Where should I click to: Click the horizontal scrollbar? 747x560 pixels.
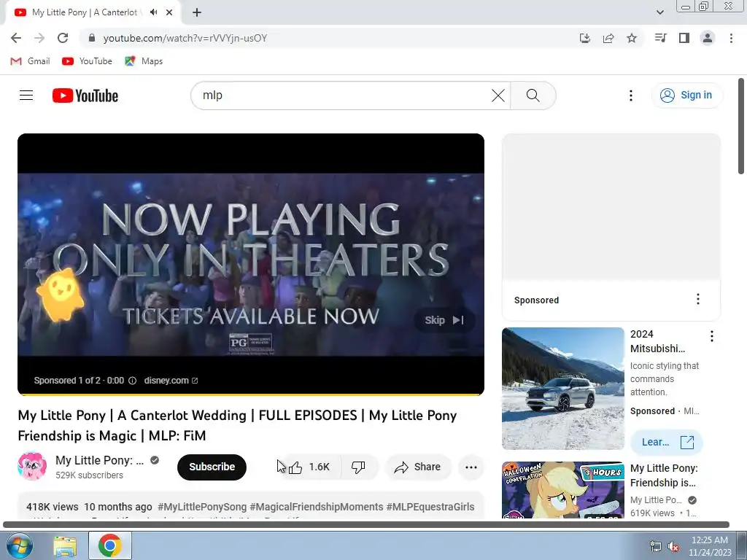pyautogui.click(x=366, y=524)
